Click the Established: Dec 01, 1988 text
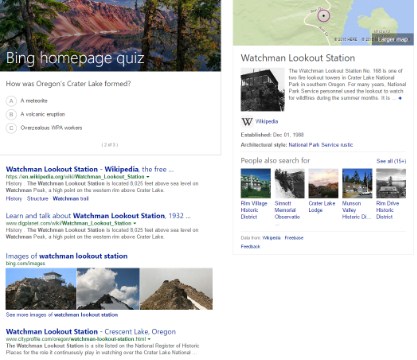Viewport: 417px width, 360px height. click(272, 135)
